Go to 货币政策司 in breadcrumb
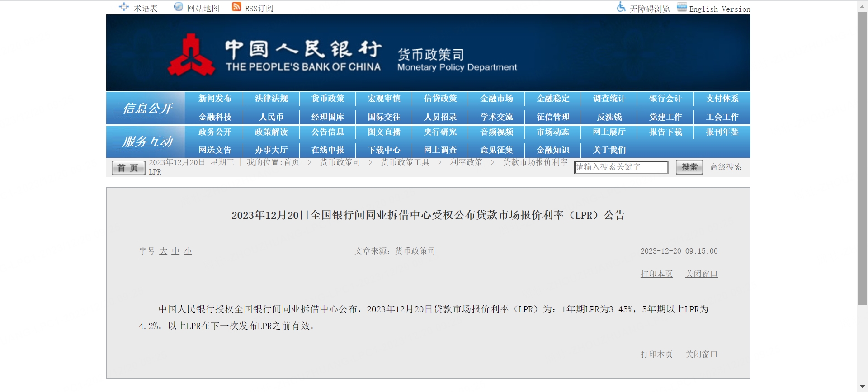Image resolution: width=868 pixels, height=392 pixels. (x=340, y=162)
